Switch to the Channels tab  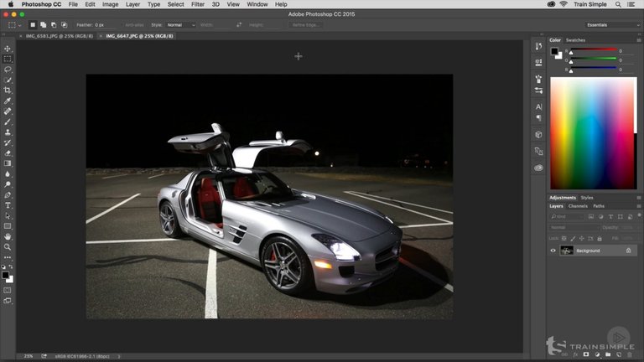[x=578, y=206]
